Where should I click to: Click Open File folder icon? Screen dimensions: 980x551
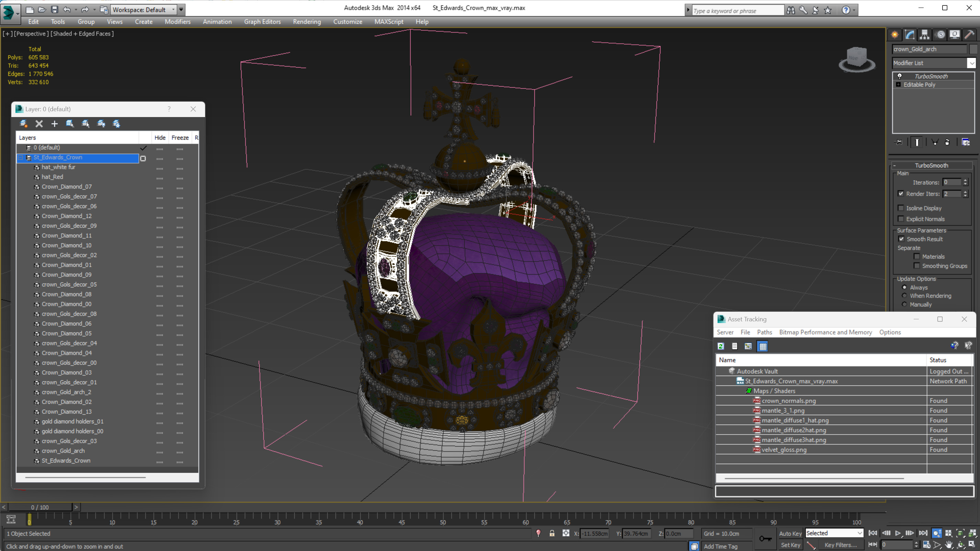[42, 10]
